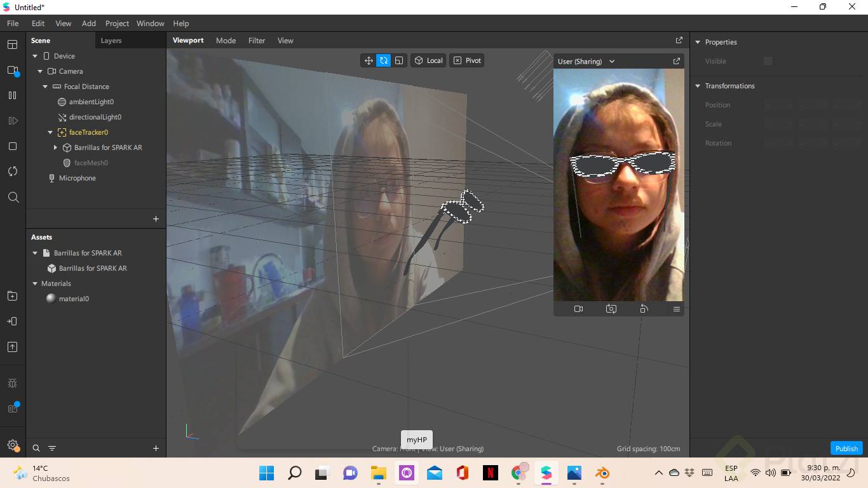868x488 pixels.
Task: Open the viewport Filter menu
Action: click(x=257, y=41)
